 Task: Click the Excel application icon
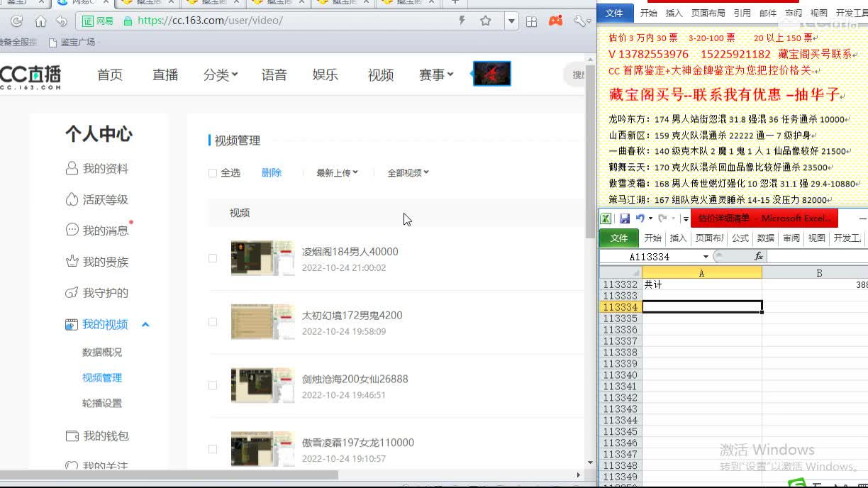point(606,218)
